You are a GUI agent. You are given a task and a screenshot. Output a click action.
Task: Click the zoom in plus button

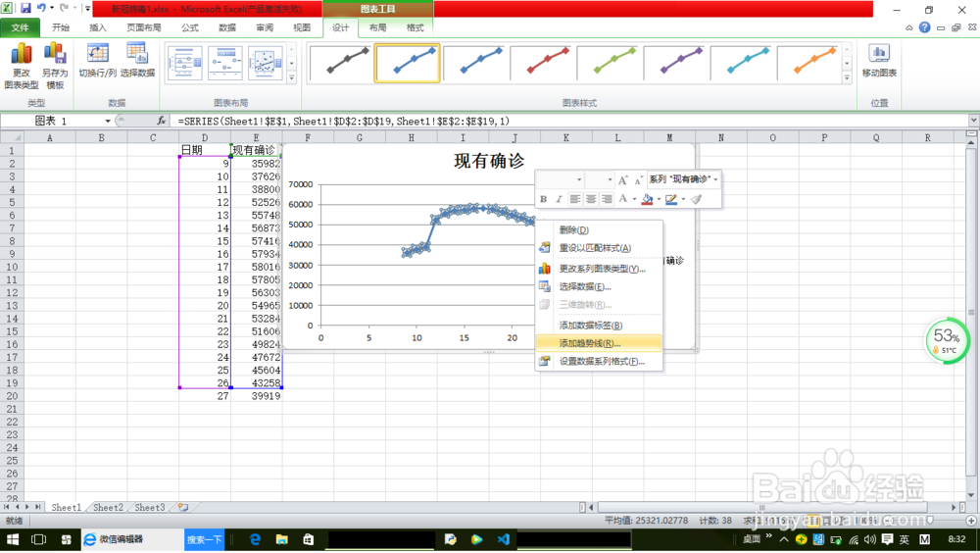click(970, 521)
